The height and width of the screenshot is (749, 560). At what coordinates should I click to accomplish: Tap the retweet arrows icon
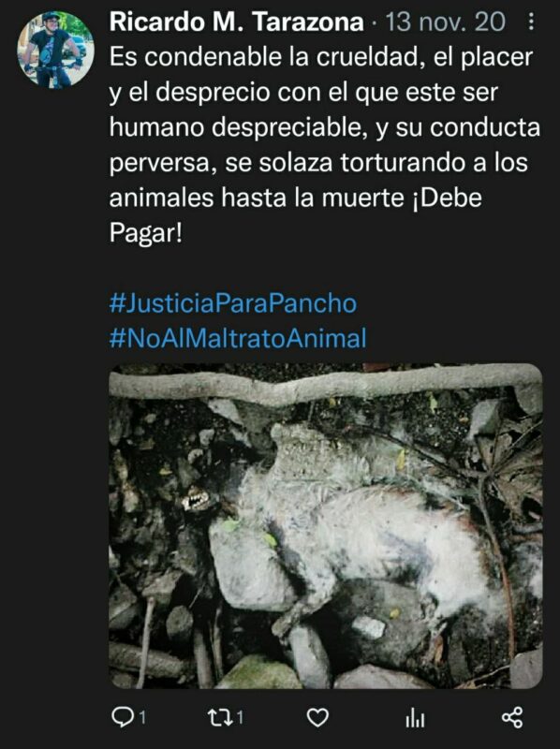(220, 717)
